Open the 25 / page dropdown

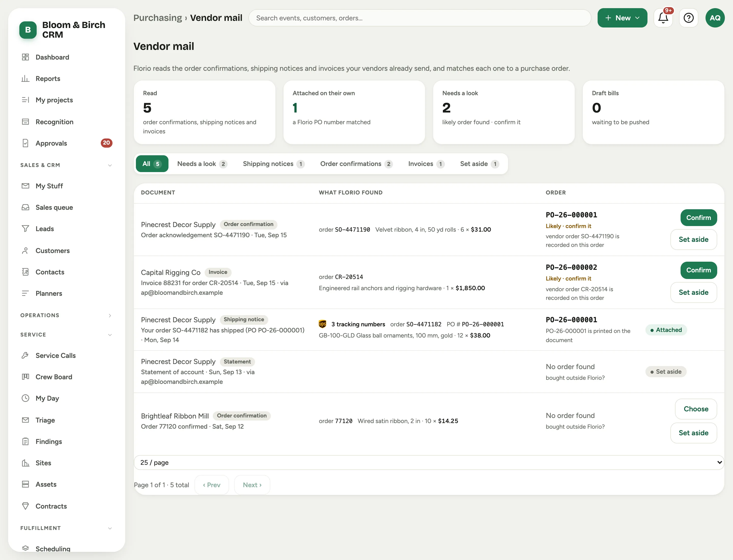(x=429, y=462)
